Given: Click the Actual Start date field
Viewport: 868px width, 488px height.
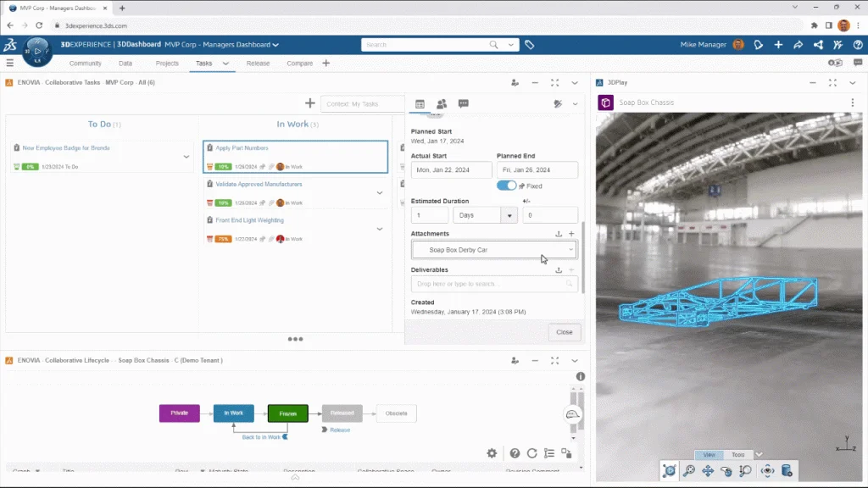Looking at the screenshot, I should pyautogui.click(x=450, y=170).
